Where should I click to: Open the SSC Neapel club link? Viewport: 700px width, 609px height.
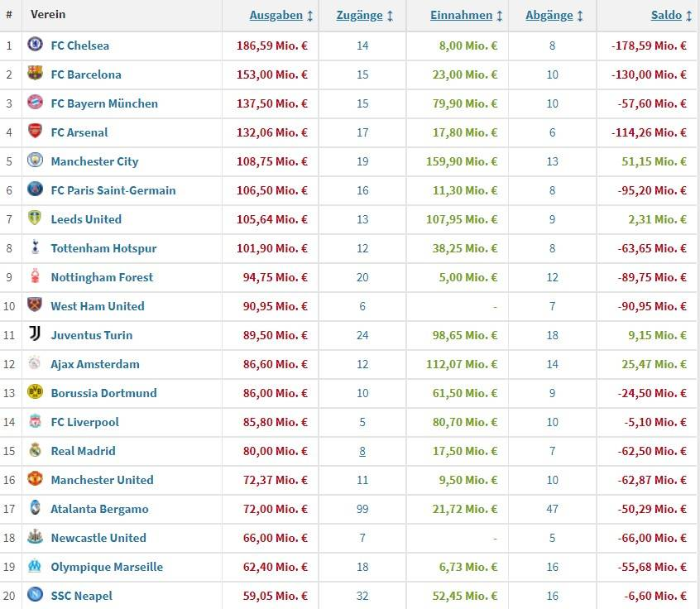pyautogui.click(x=82, y=596)
